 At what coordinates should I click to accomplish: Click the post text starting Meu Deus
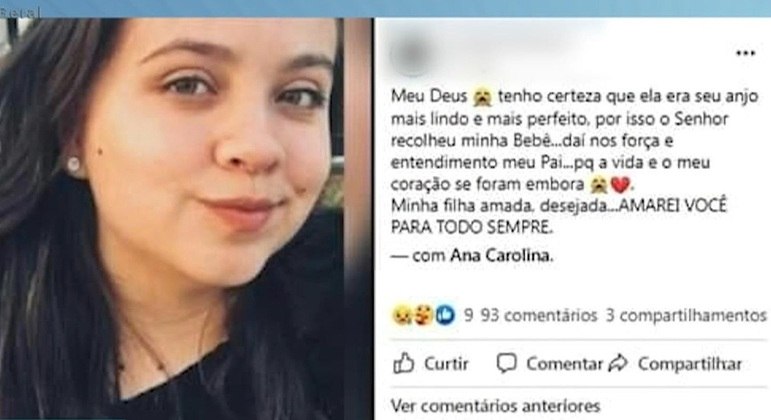(574, 161)
